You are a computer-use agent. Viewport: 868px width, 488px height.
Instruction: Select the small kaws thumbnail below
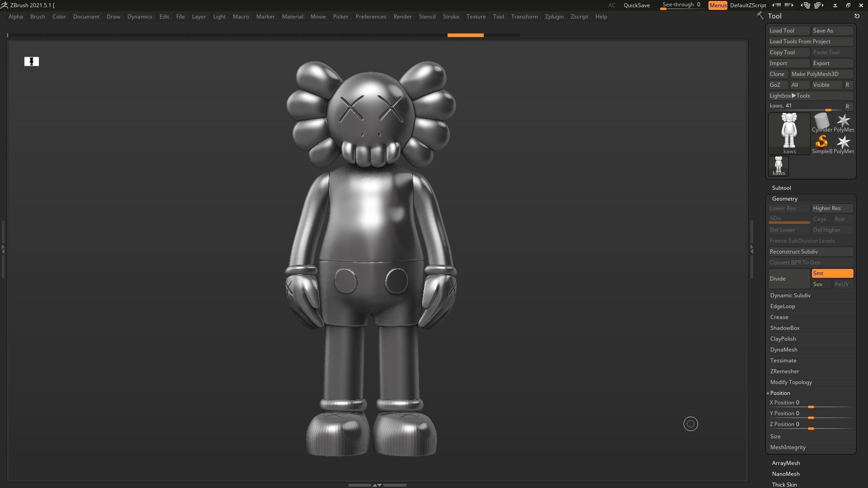778,166
